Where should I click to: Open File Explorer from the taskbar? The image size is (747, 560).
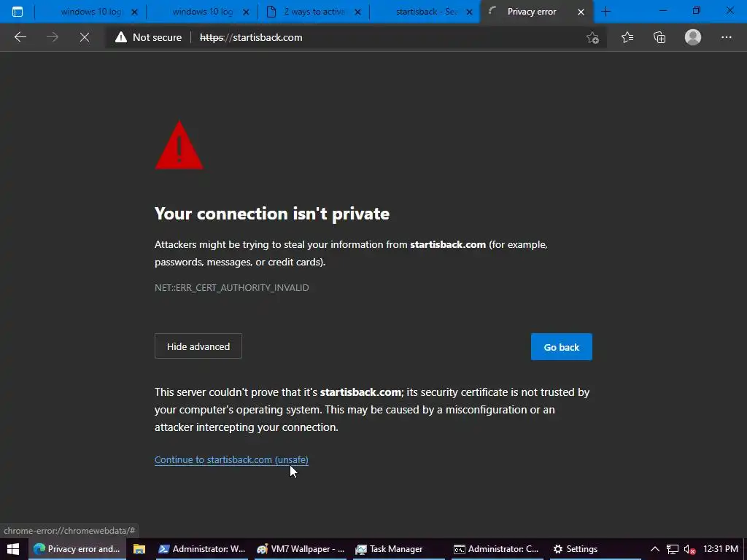(139, 548)
